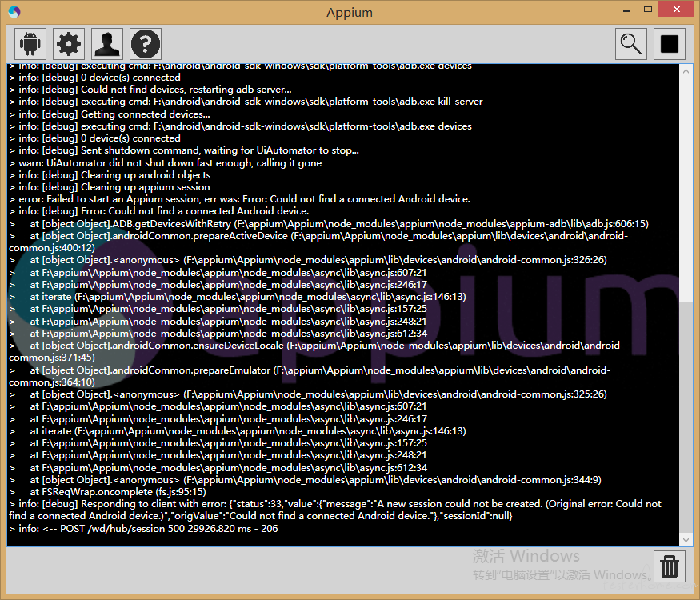
Task: Click the line "warn: UiAutomator did not shut down fast enough"
Action: pos(165,163)
